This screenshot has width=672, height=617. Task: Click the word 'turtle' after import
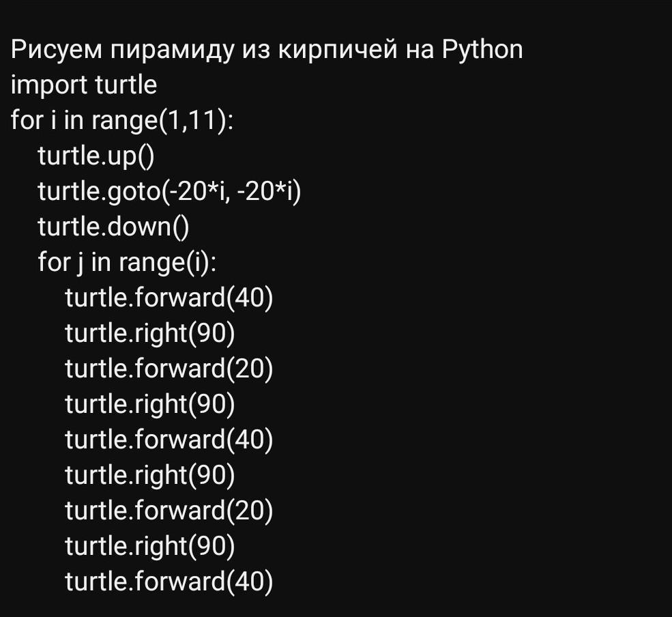point(126,85)
